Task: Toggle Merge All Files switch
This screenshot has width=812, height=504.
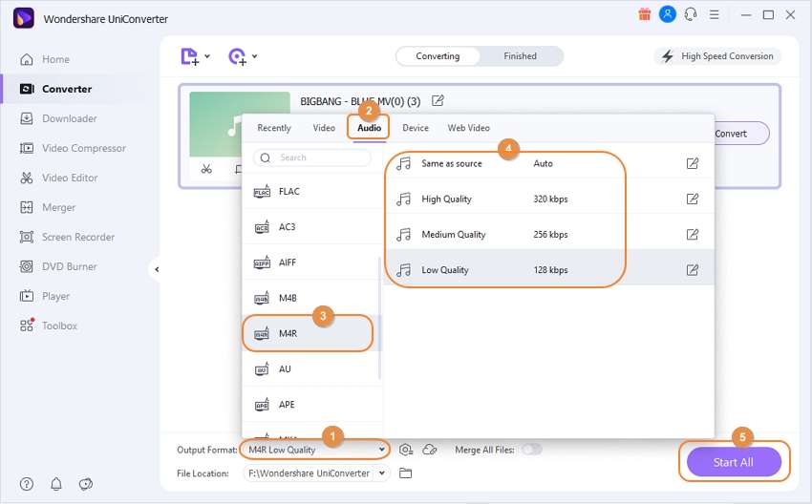Action: point(532,450)
